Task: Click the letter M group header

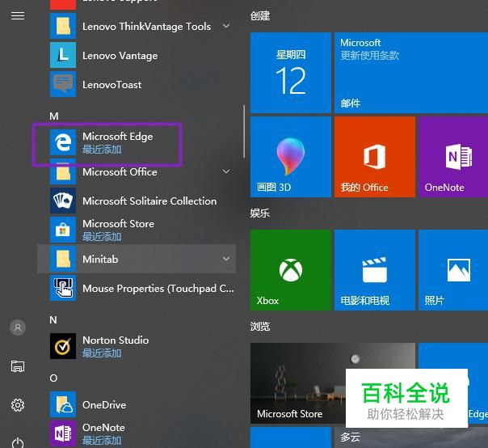Action: pos(54,116)
